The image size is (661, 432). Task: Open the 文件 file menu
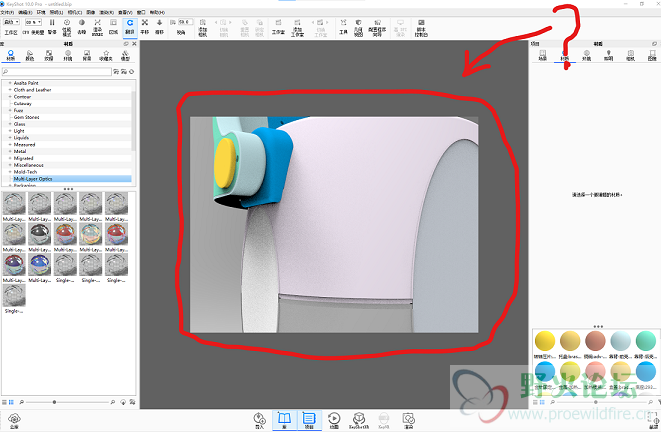pos(7,13)
